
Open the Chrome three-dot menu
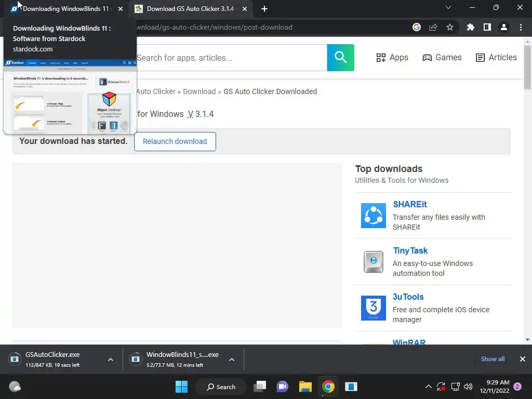click(521, 27)
